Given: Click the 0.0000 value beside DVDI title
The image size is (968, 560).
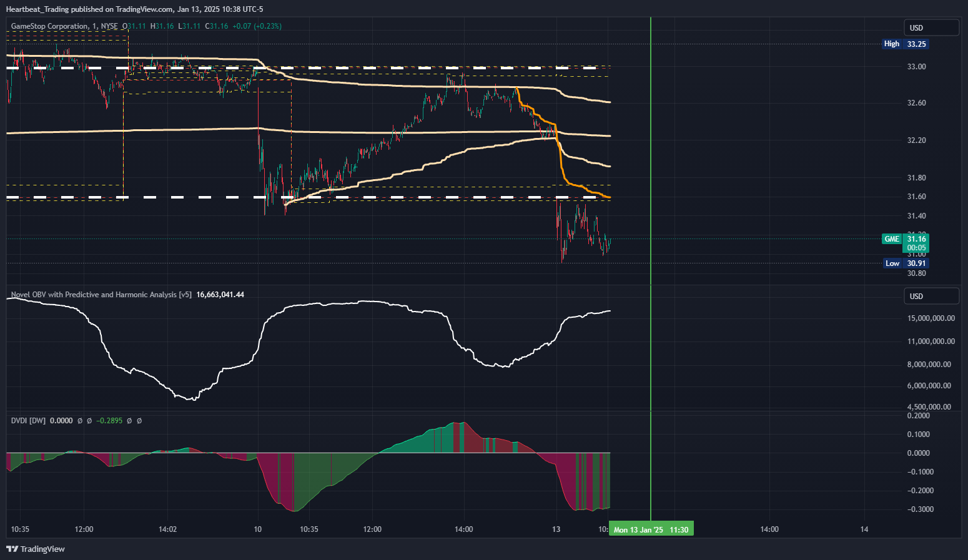Looking at the screenshot, I should (x=61, y=421).
